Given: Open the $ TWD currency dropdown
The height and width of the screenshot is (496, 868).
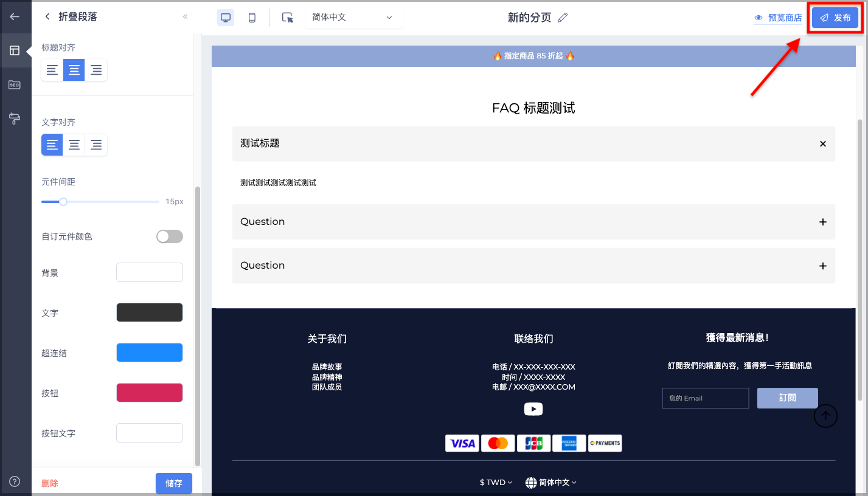Looking at the screenshot, I should tap(496, 483).
